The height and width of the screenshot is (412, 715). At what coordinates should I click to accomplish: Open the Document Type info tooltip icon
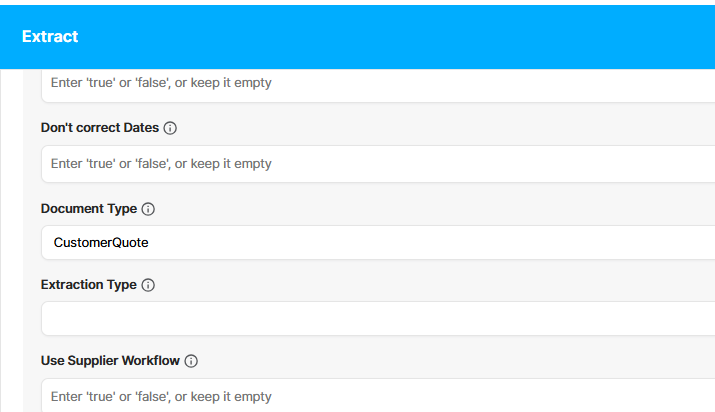(x=148, y=209)
